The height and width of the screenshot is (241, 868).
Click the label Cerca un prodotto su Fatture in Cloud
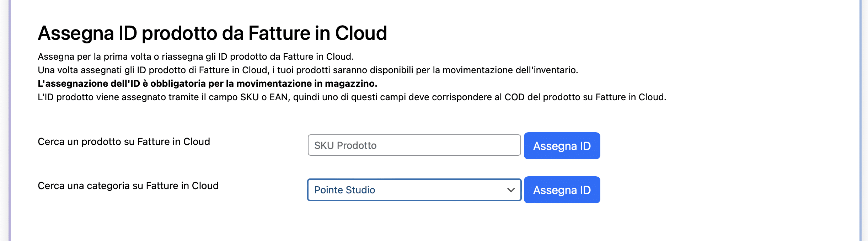coord(124,142)
